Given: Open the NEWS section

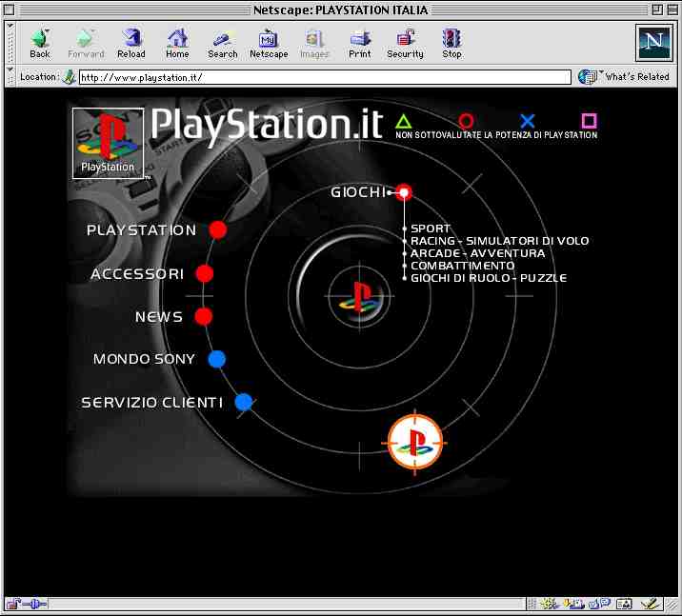Looking at the screenshot, I should click(159, 317).
